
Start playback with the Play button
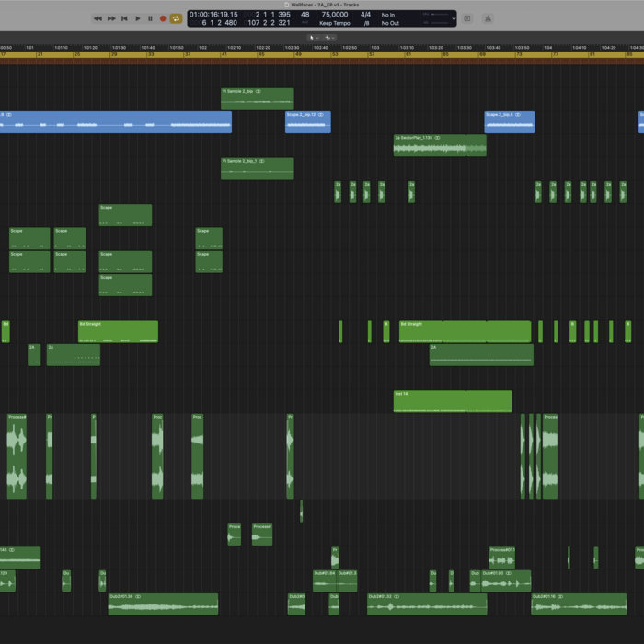click(x=138, y=18)
